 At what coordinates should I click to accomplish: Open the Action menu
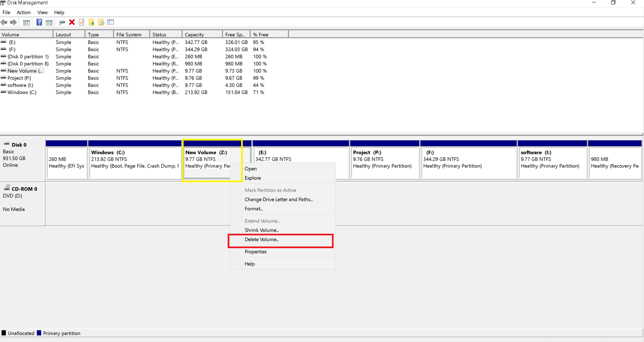[23, 12]
